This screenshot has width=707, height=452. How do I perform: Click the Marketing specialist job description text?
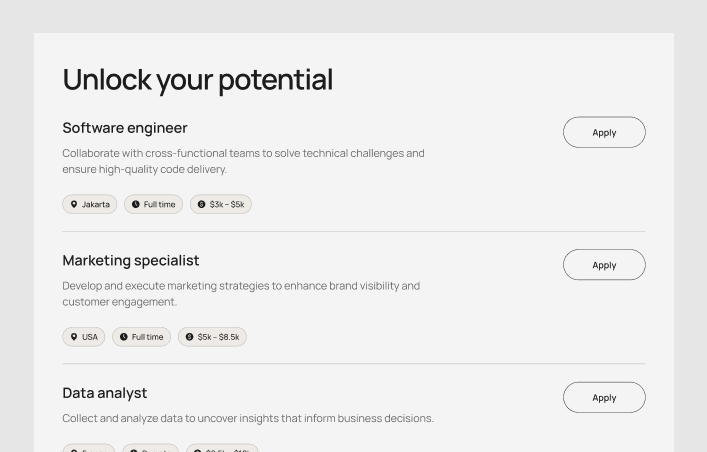(241, 294)
